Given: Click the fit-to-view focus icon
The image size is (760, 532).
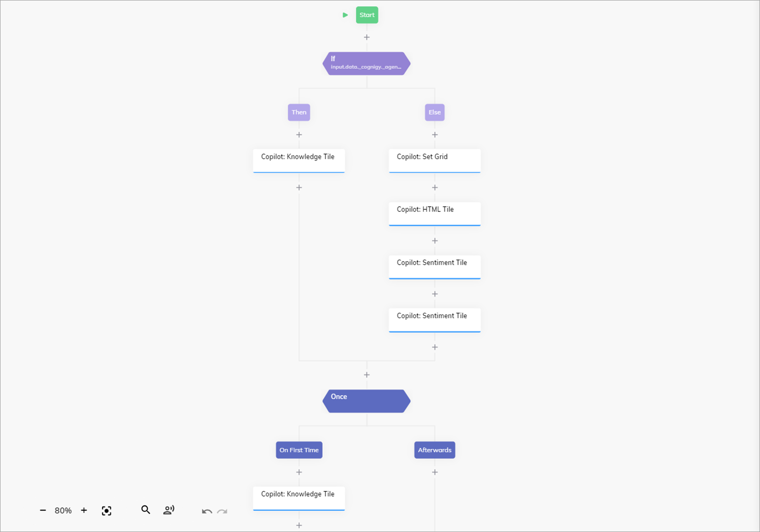Looking at the screenshot, I should (106, 510).
